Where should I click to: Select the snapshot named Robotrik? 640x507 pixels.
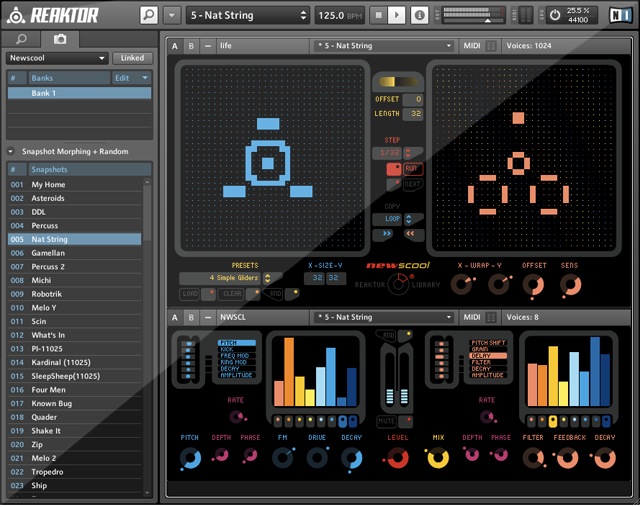click(75, 294)
